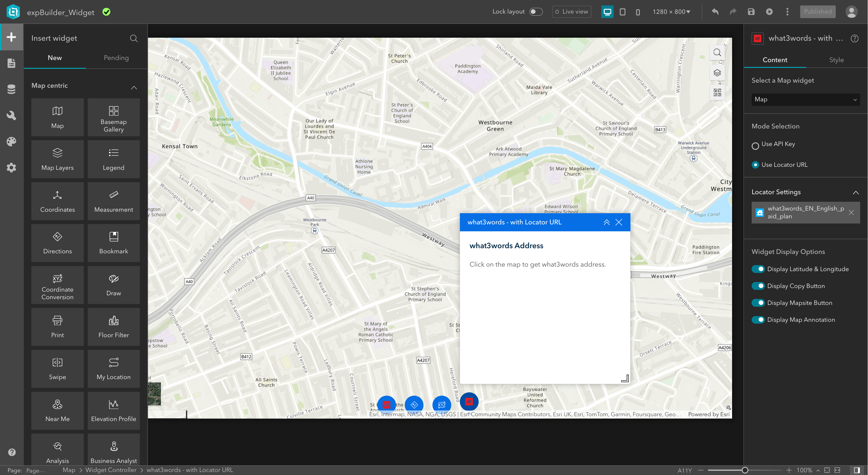Search widgets with the magnifier icon
868x475 pixels.
point(134,38)
